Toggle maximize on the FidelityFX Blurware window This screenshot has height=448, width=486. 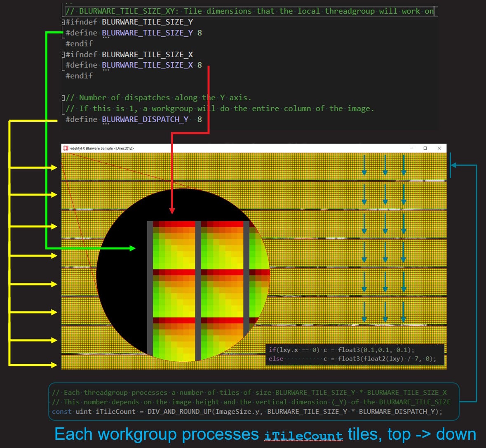[x=425, y=148]
